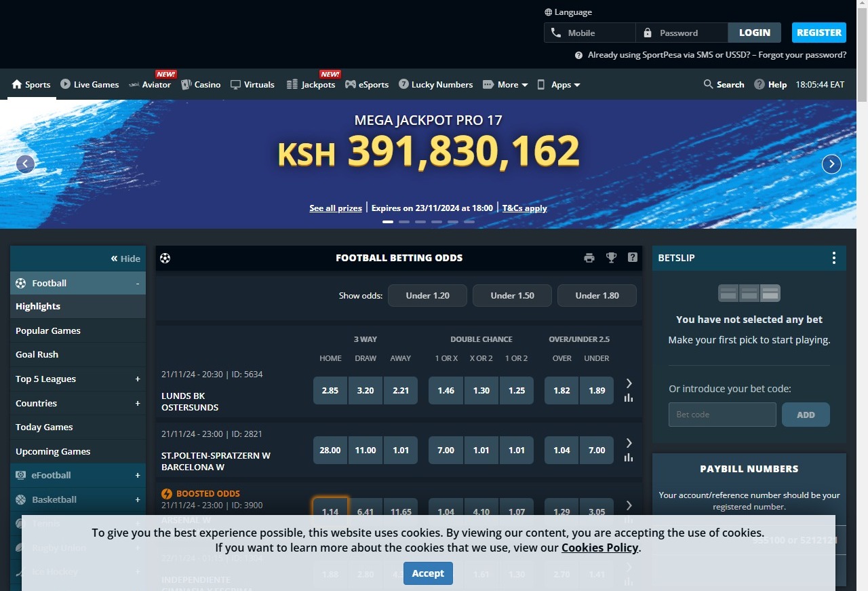Open Aviator game tab
868x591 pixels.
pyautogui.click(x=150, y=84)
